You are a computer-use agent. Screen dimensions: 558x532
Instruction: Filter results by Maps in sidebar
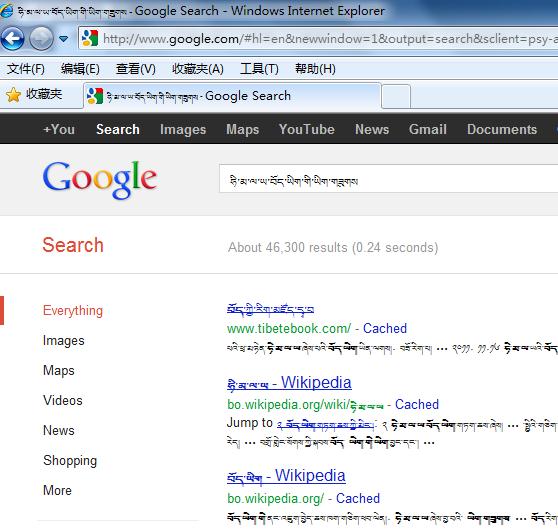point(59,370)
